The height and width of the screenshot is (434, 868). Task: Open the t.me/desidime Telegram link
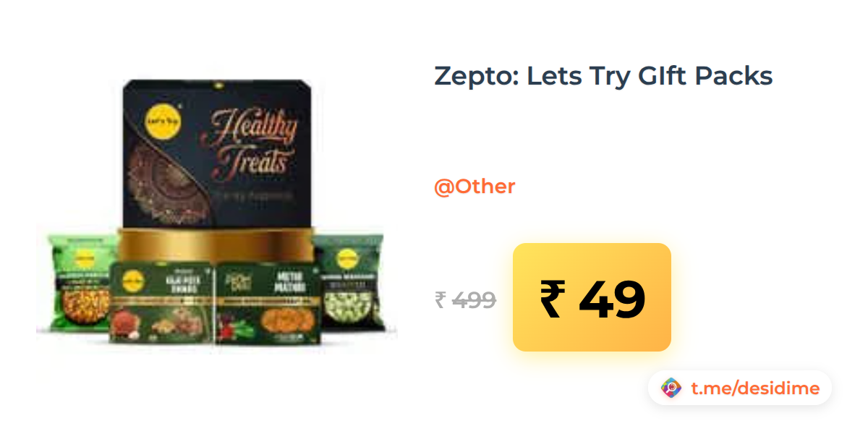coord(755,388)
